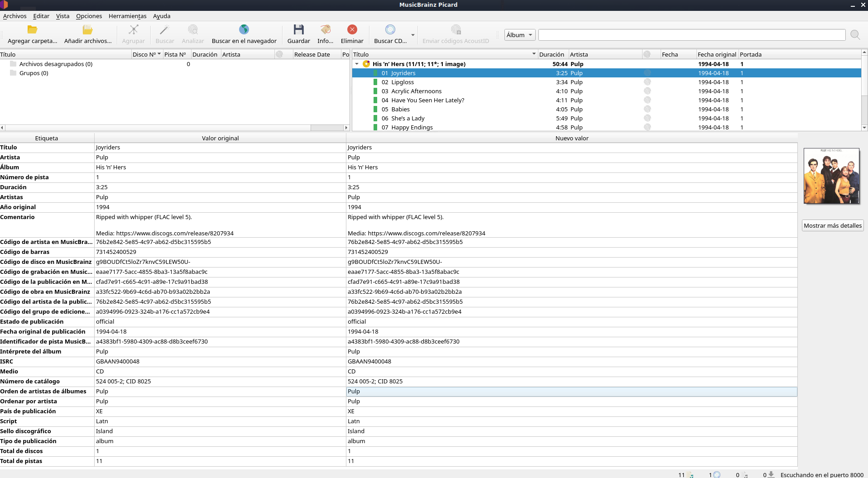This screenshot has width=868, height=478.
Task: Click the green status icon for Happy Endings
Action: tap(375, 127)
